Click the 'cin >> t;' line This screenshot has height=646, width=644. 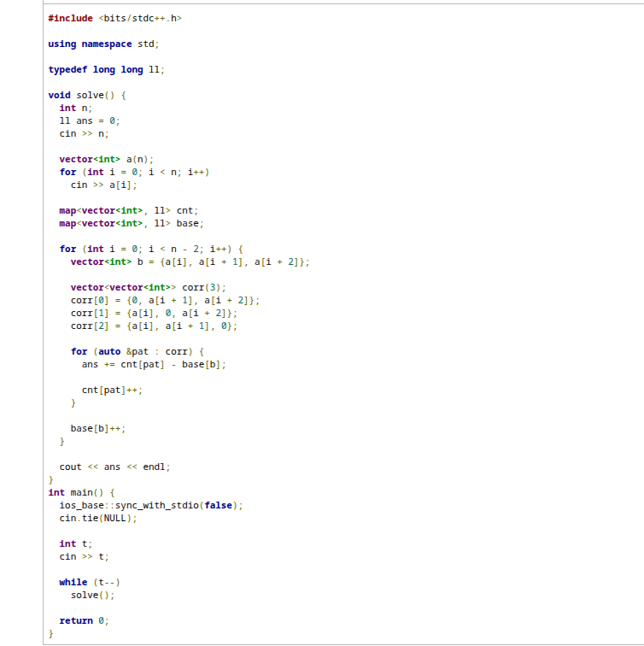pos(84,556)
